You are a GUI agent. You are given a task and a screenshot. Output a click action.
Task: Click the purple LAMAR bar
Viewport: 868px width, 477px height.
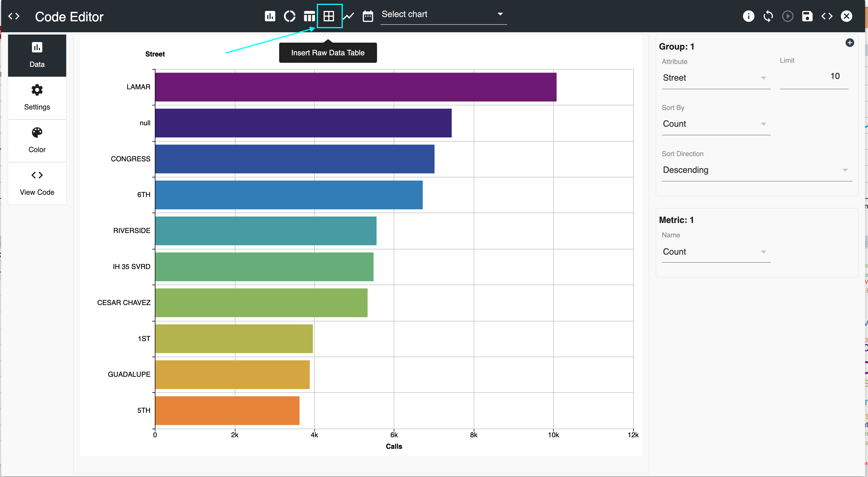tap(355, 87)
